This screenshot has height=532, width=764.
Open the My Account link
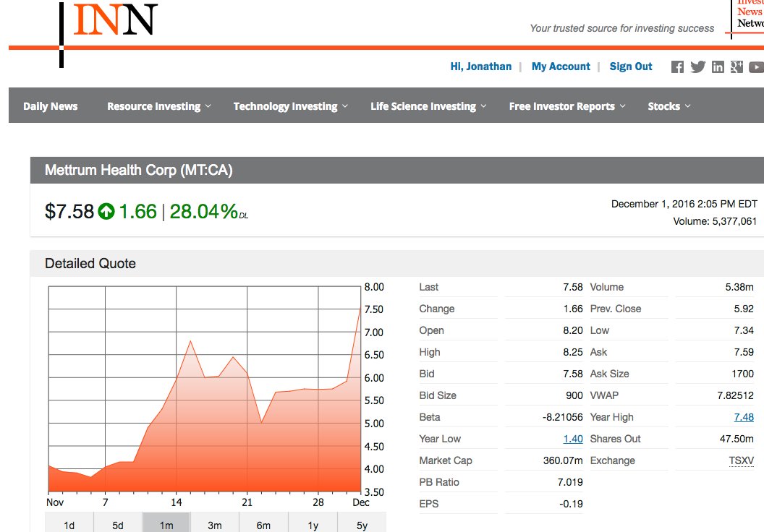click(x=561, y=66)
